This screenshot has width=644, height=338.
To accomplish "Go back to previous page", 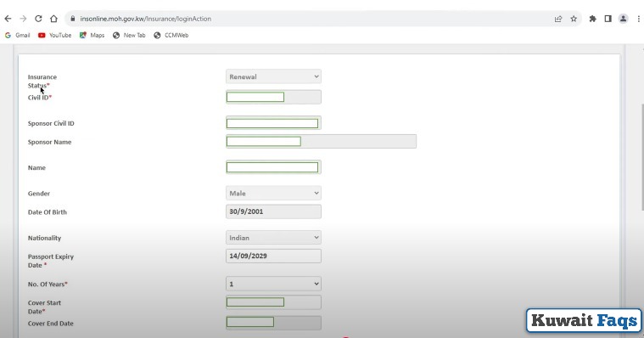I will [x=8, y=19].
